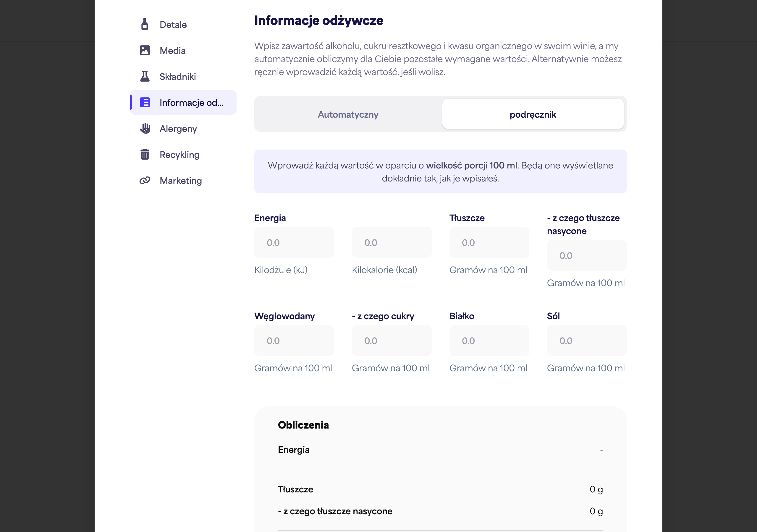Focus the Energia Kilodżule (kJ) field
The image size is (757, 532).
294,242
